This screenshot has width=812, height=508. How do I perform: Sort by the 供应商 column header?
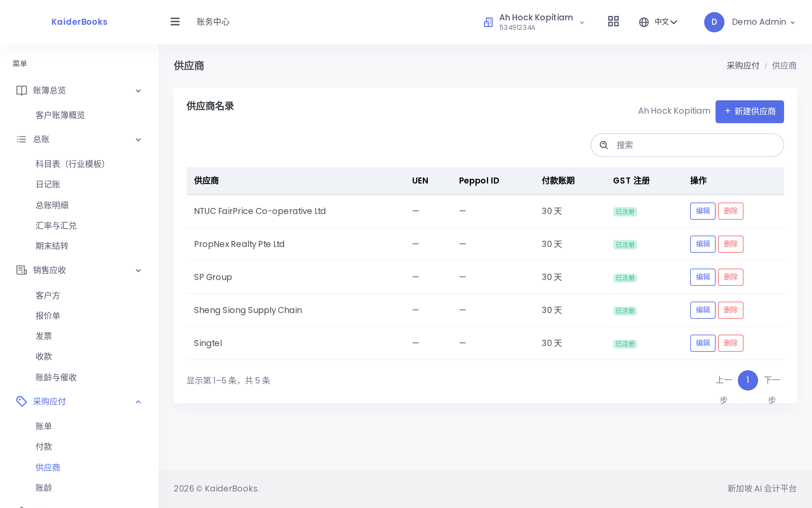[206, 181]
